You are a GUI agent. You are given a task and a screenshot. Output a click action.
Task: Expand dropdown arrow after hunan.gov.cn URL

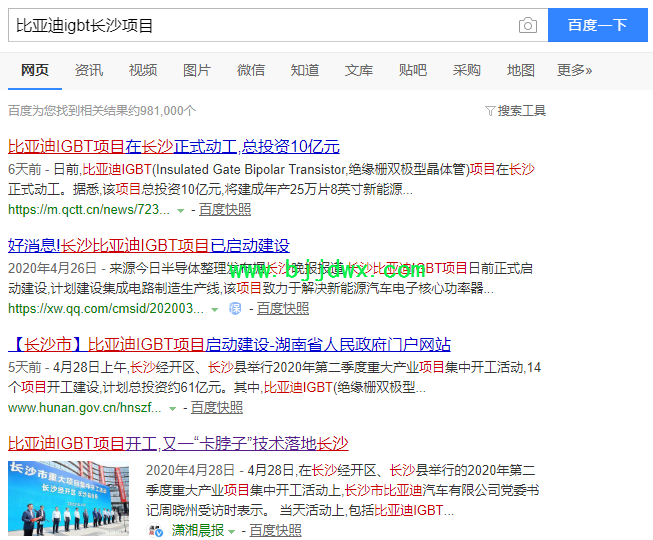[172, 409]
